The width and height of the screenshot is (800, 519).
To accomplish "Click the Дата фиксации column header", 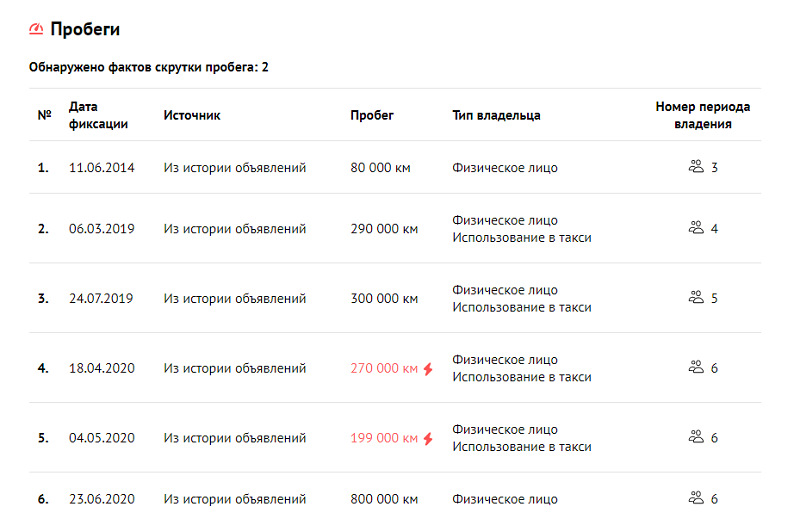I will (98, 115).
